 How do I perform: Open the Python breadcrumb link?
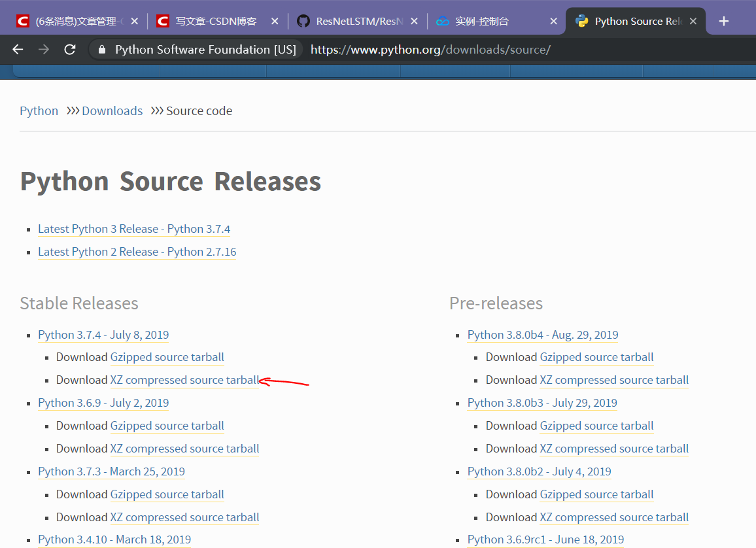pos(39,111)
